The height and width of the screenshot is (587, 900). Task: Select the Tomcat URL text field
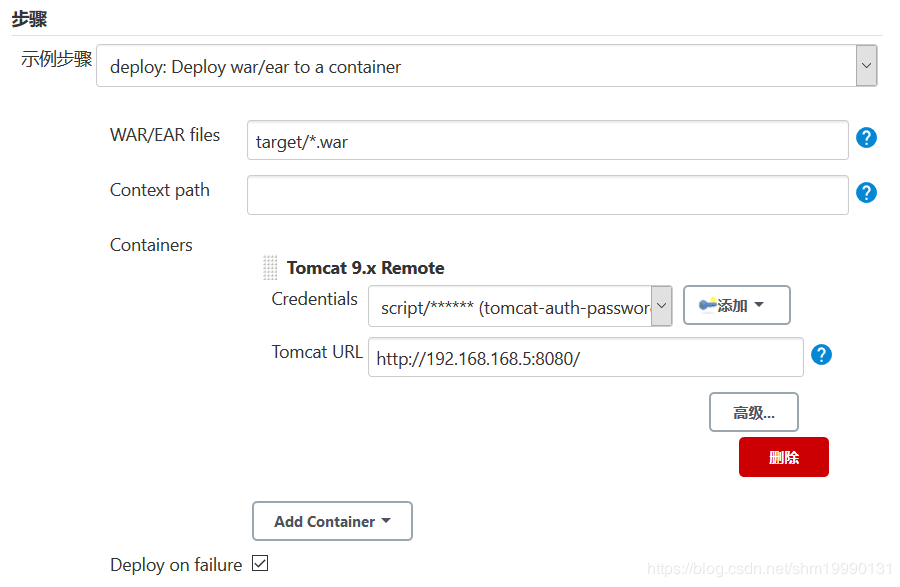[x=585, y=357]
